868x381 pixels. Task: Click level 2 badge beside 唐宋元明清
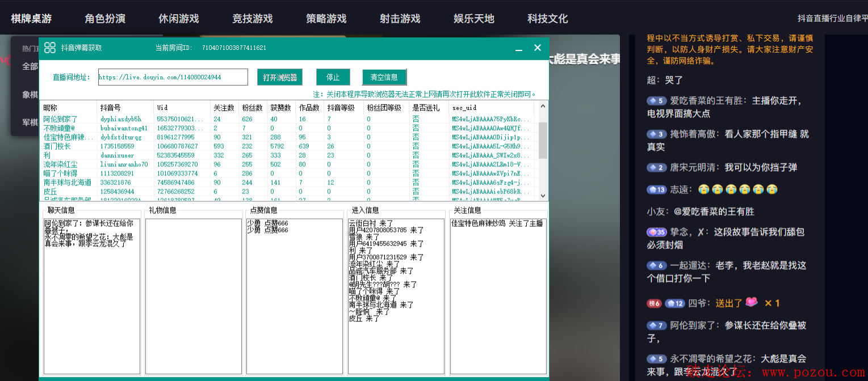pos(656,168)
